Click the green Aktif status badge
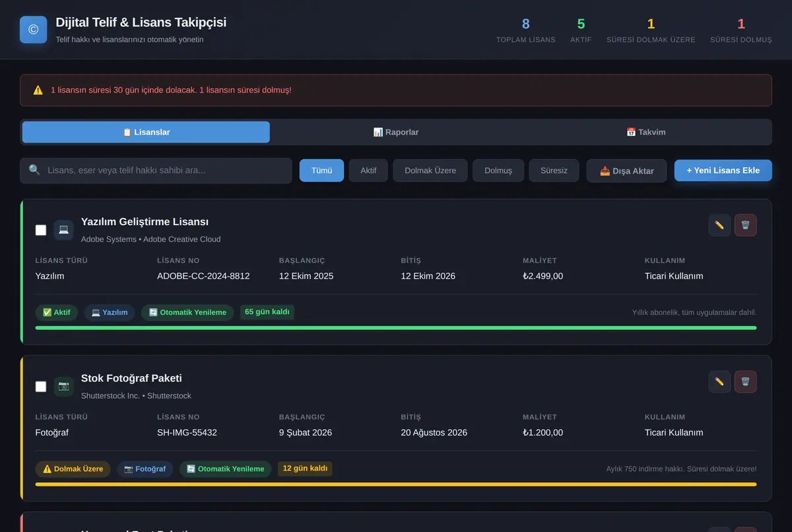This screenshot has height=532, width=792. (57, 312)
